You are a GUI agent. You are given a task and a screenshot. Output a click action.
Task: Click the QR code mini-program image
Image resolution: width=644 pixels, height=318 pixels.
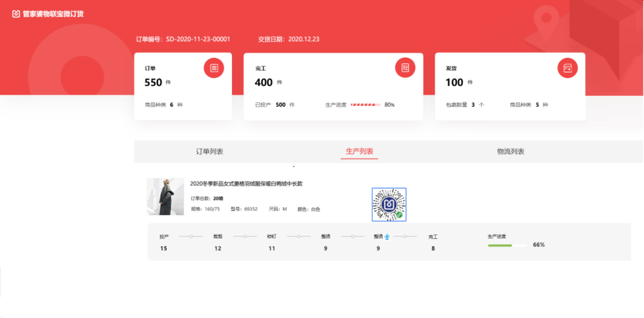(x=389, y=205)
